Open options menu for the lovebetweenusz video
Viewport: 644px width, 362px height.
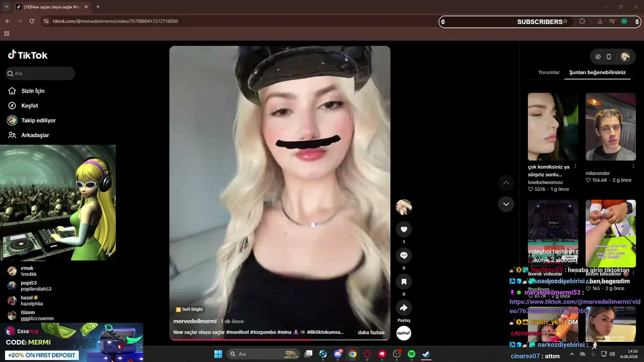coord(576,166)
